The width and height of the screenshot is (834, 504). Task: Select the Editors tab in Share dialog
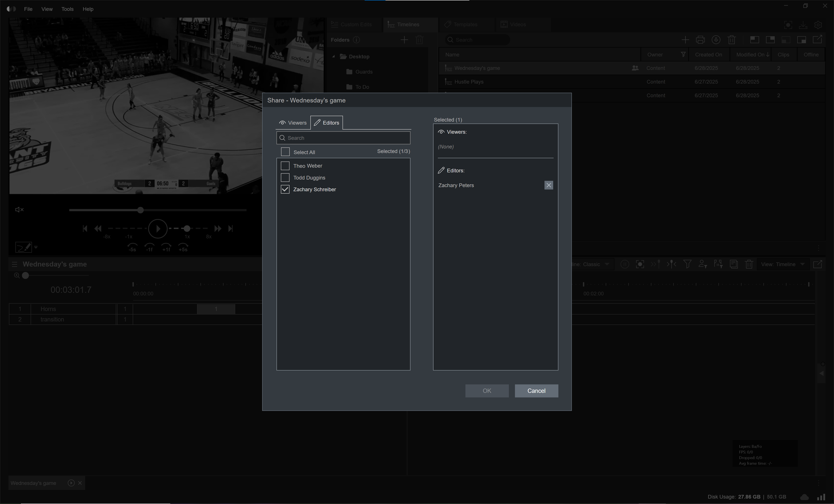[x=327, y=123]
